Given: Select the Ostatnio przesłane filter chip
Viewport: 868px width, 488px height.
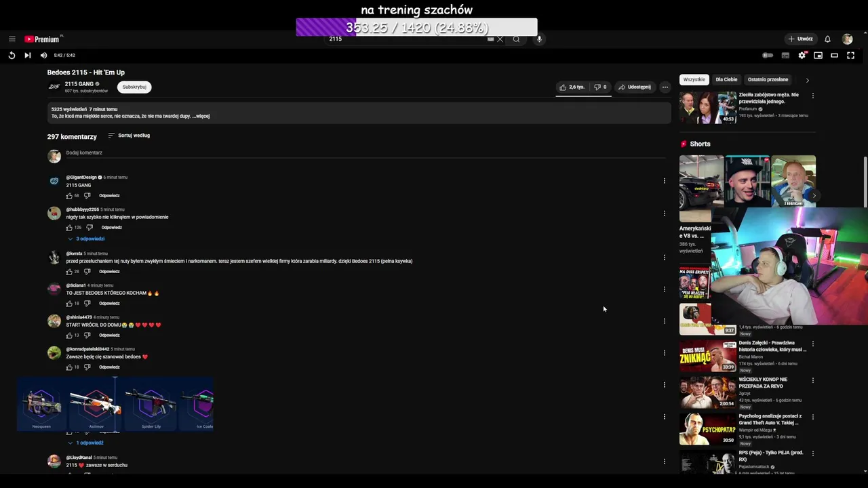Looking at the screenshot, I should (x=768, y=80).
